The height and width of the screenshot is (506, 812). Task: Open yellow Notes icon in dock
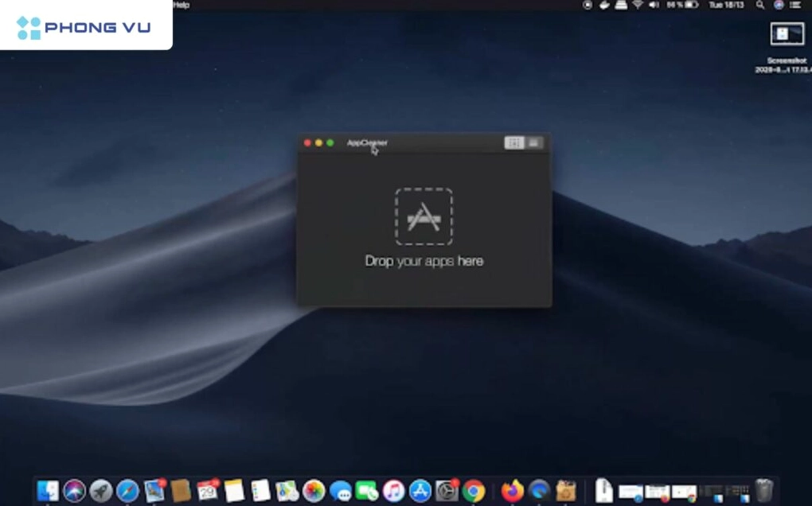click(x=234, y=490)
